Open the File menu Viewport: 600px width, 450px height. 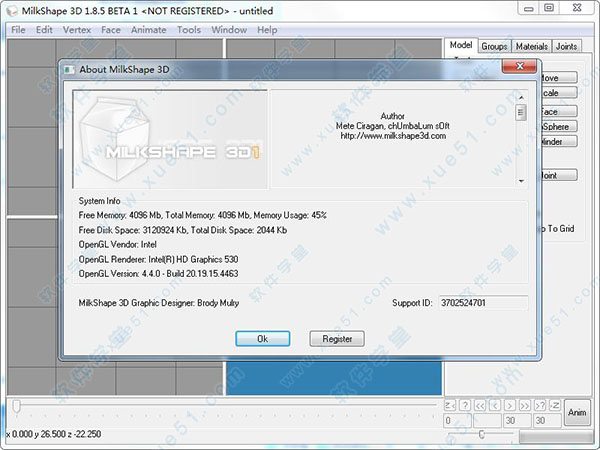coord(18,30)
